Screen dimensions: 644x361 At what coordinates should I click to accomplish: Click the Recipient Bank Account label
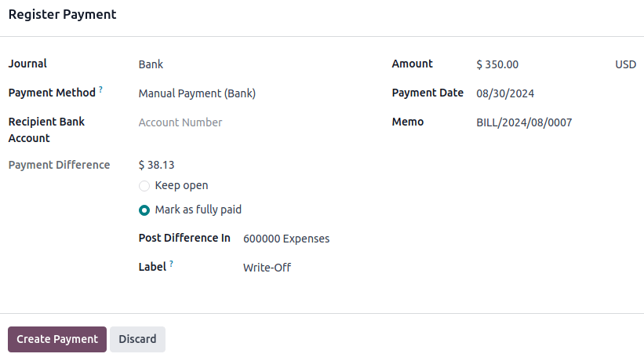[x=46, y=130]
